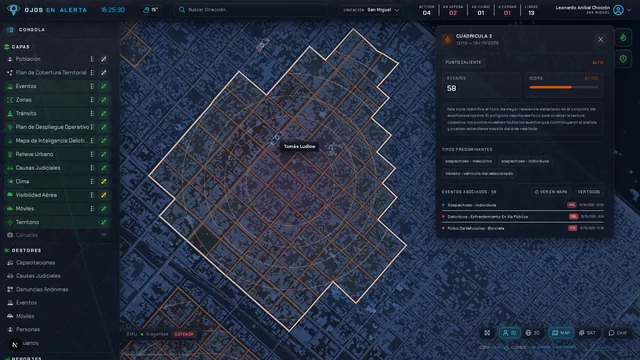The height and width of the screenshot is (360, 640).
Task: Click the Población layer icon
Action: [10, 59]
